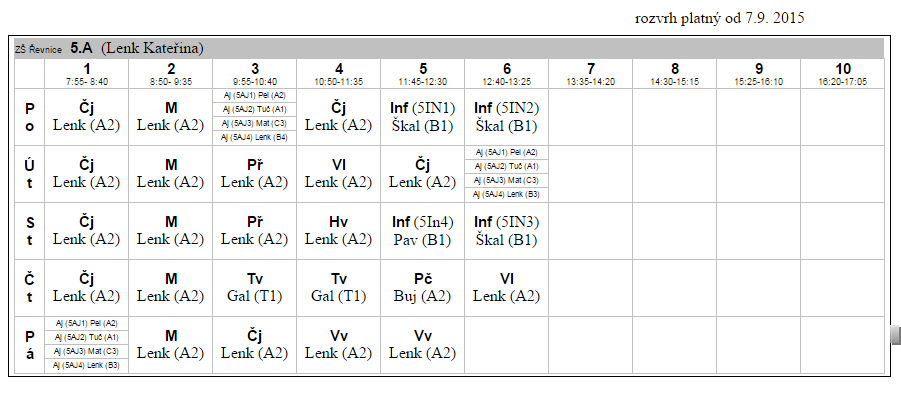Click period 10 column header 16:20-17:05
This screenshot has height=407, width=901.
pyautogui.click(x=842, y=74)
